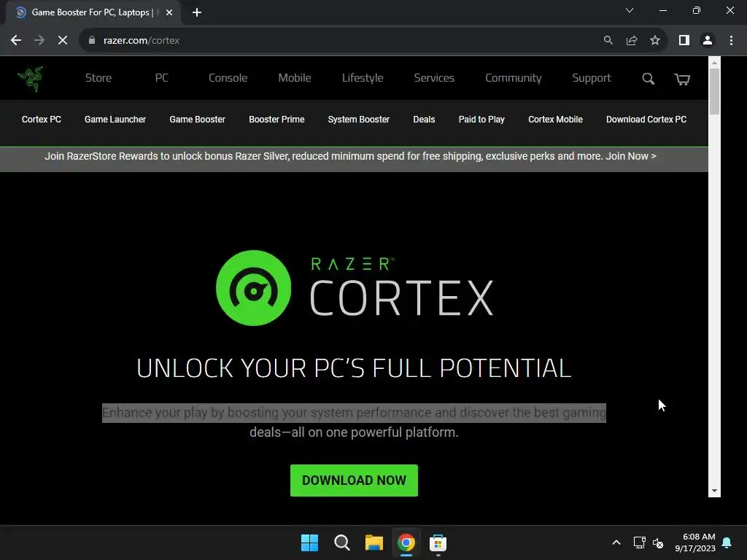747x560 pixels.
Task: Open Chrome three-dot menu
Action: click(731, 41)
